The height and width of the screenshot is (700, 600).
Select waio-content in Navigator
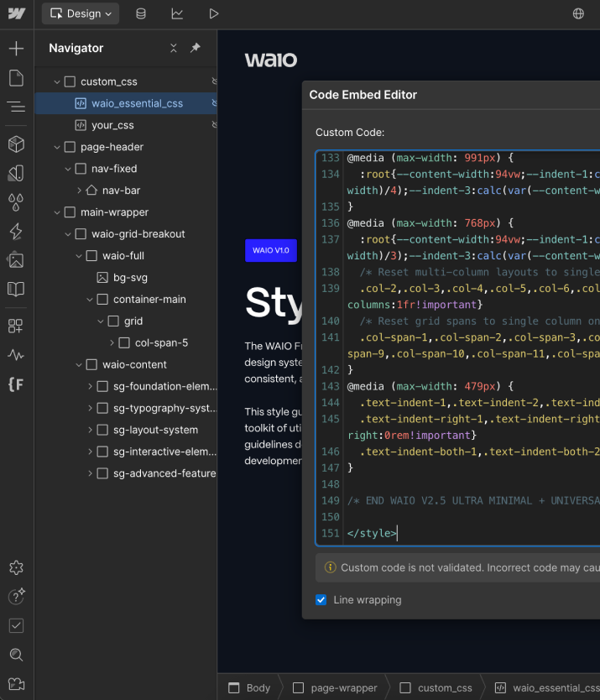click(x=126, y=365)
